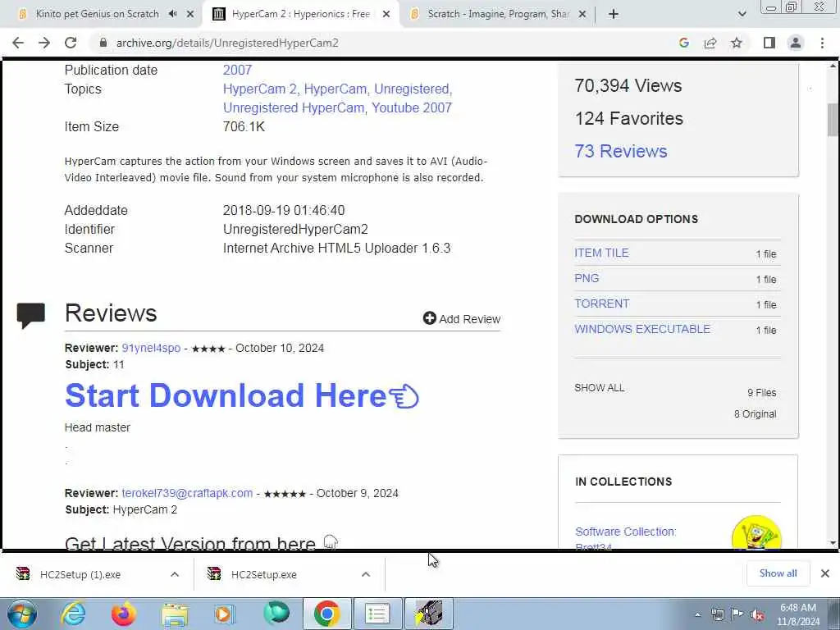Switch to Chrome in the taskbar

[326, 614]
